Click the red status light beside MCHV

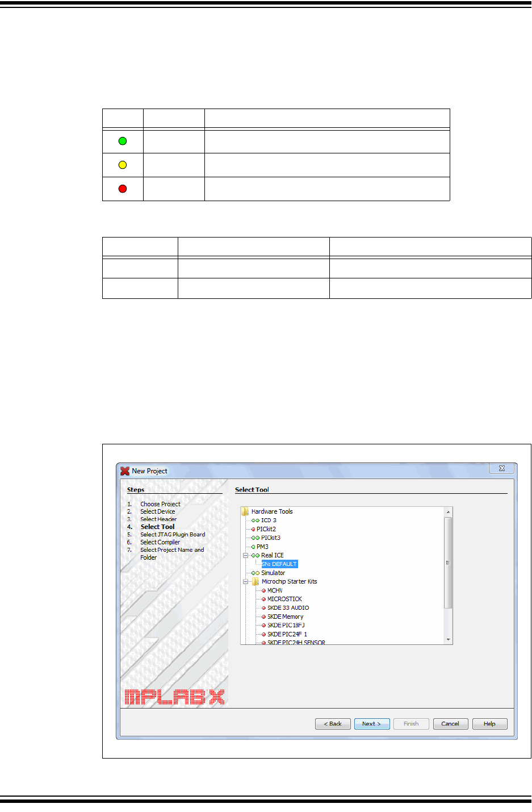click(x=263, y=590)
